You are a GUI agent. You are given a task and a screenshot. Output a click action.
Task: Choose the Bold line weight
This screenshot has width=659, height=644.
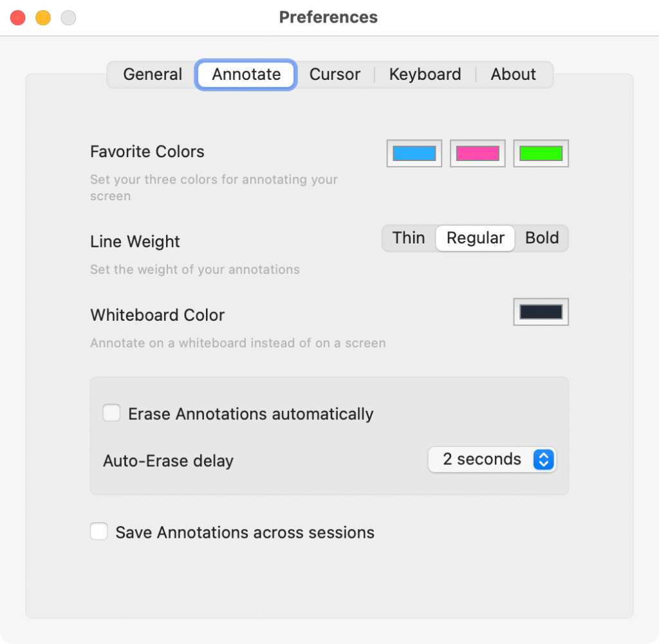coord(542,238)
